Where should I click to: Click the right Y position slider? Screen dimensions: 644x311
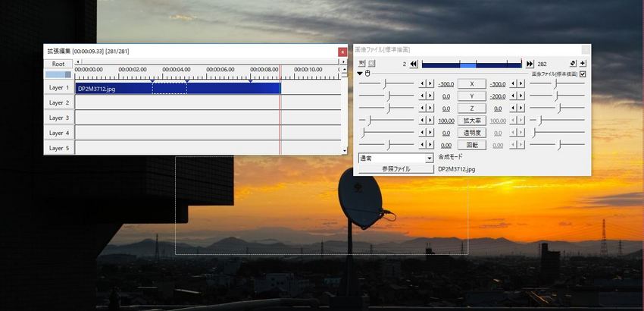(557, 96)
